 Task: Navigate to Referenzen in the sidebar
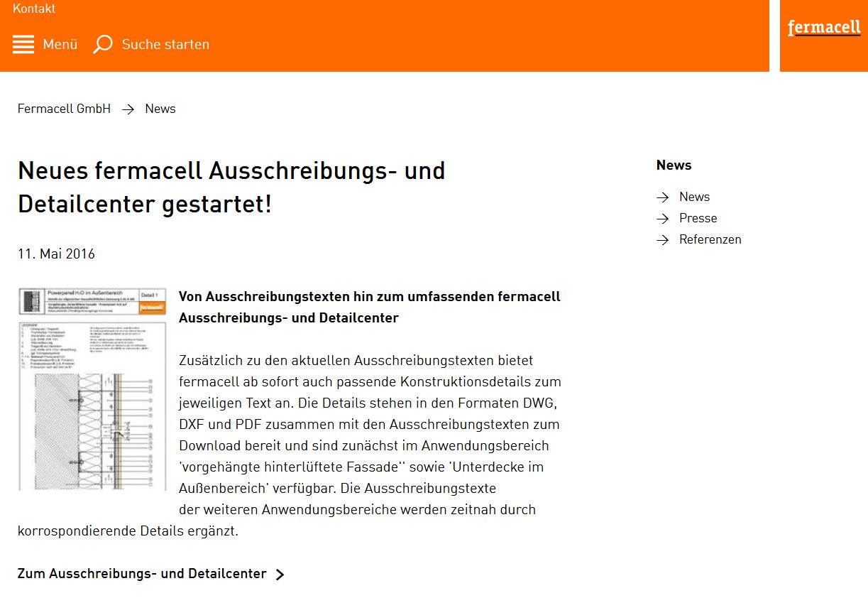click(710, 239)
